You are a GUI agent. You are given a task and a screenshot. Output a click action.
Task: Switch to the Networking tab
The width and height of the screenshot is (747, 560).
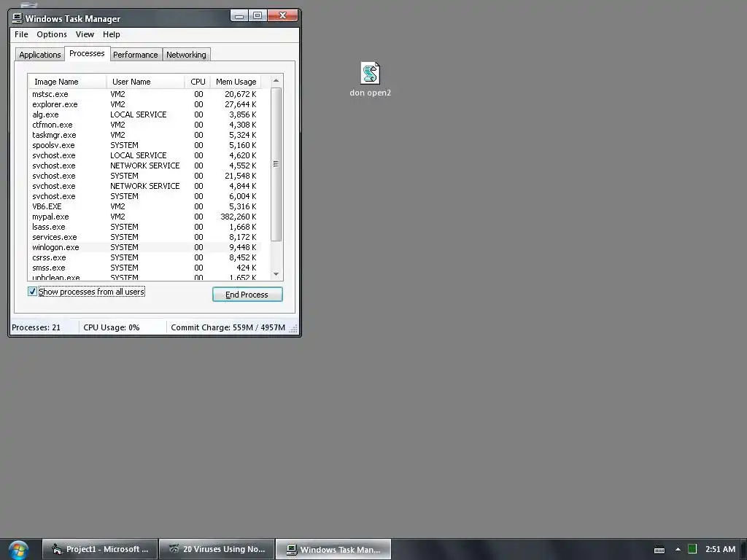coord(186,55)
